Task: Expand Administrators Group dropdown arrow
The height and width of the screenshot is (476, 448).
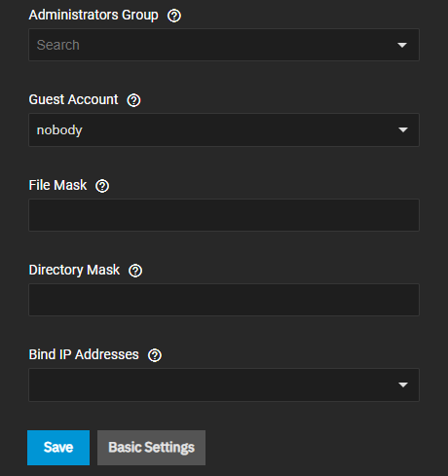Action: [402, 45]
